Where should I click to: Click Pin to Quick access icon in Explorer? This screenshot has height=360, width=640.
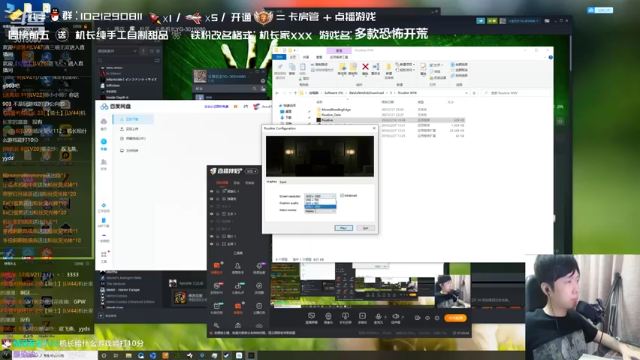(280, 68)
